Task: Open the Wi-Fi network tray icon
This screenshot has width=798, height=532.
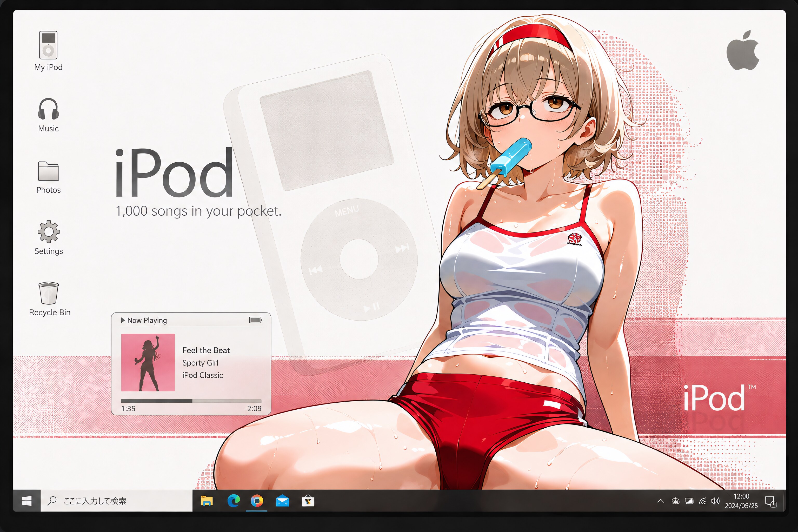Action: (x=702, y=501)
